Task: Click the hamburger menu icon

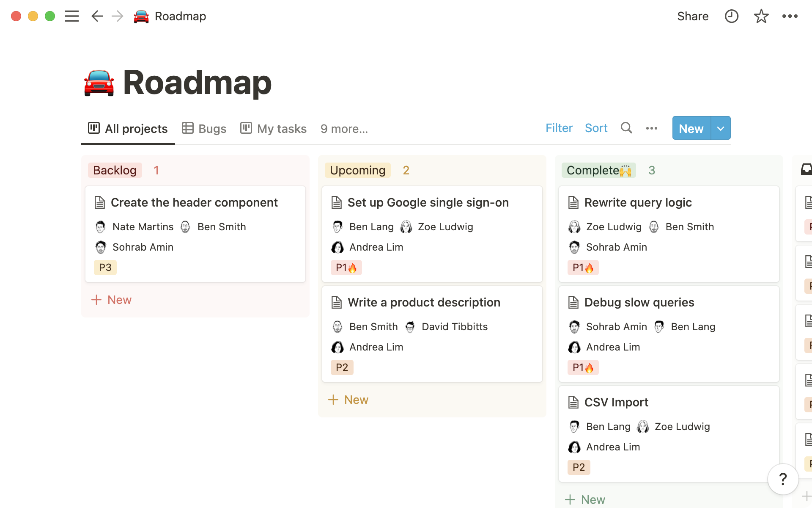Action: pyautogui.click(x=72, y=16)
